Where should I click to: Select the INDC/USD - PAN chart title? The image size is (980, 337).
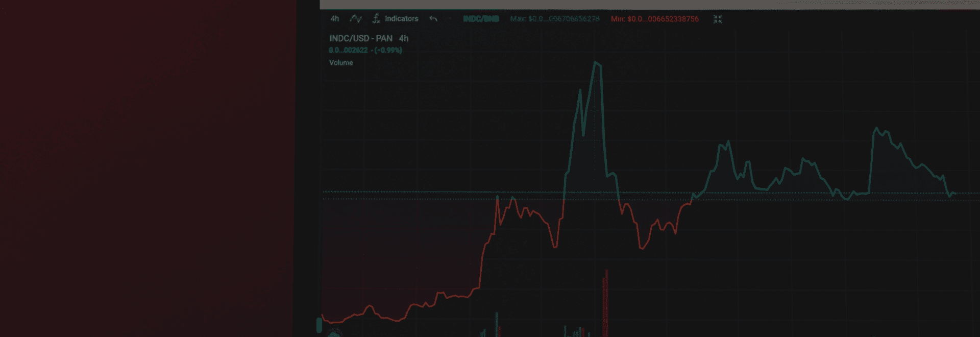(360, 38)
